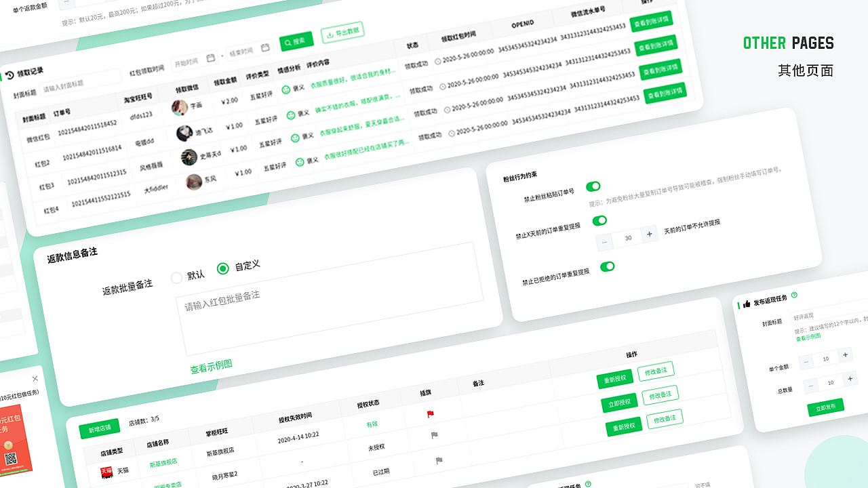Image resolution: width=868 pixels, height=488 pixels.
Task: Click the thumbs-up icon beside 发布返现任务
Action: [x=747, y=304]
